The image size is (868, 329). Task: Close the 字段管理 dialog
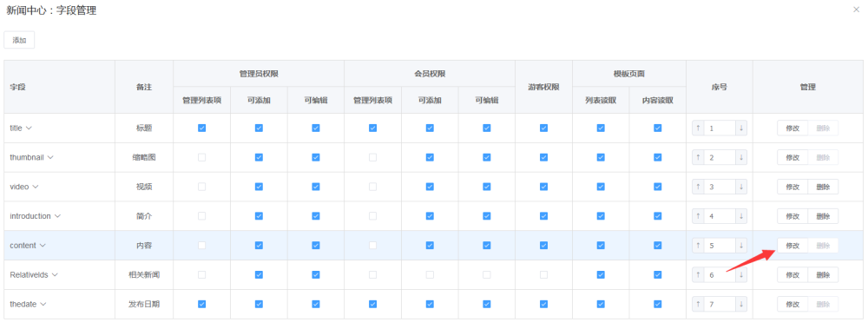pyautogui.click(x=857, y=10)
